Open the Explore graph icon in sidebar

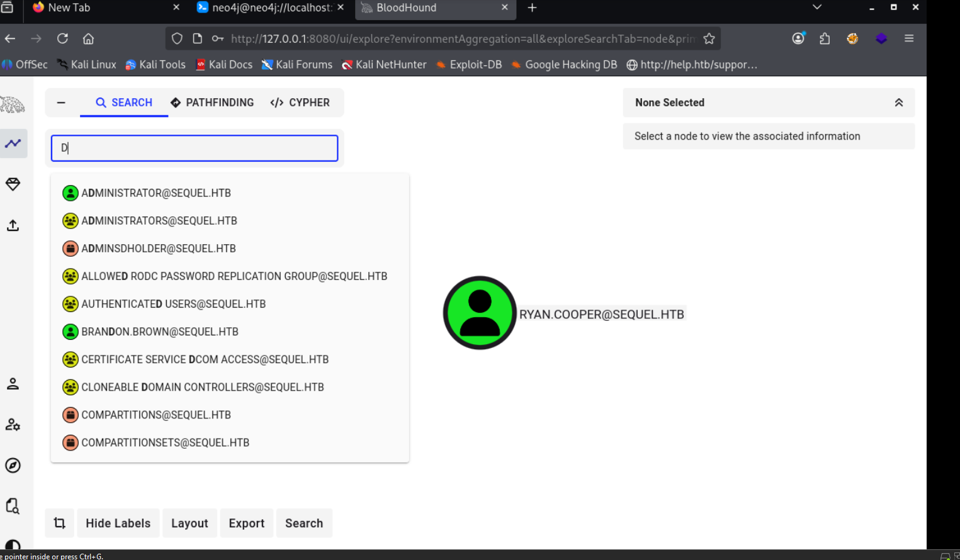point(13,143)
